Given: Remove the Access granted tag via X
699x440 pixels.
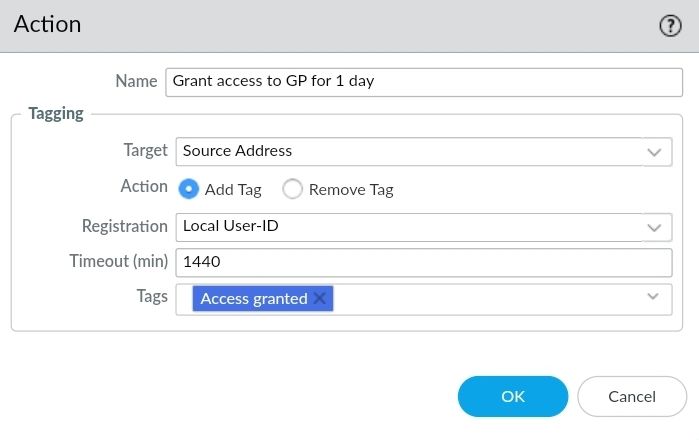Looking at the screenshot, I should click(320, 298).
